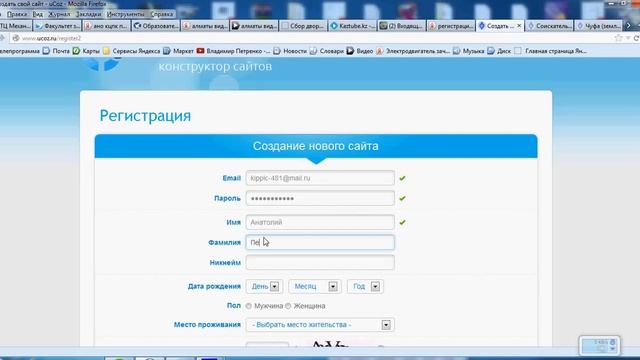640x360 pixels.
Task: Open 'Главная страница Ян...' bookmark
Action: [x=551, y=51]
